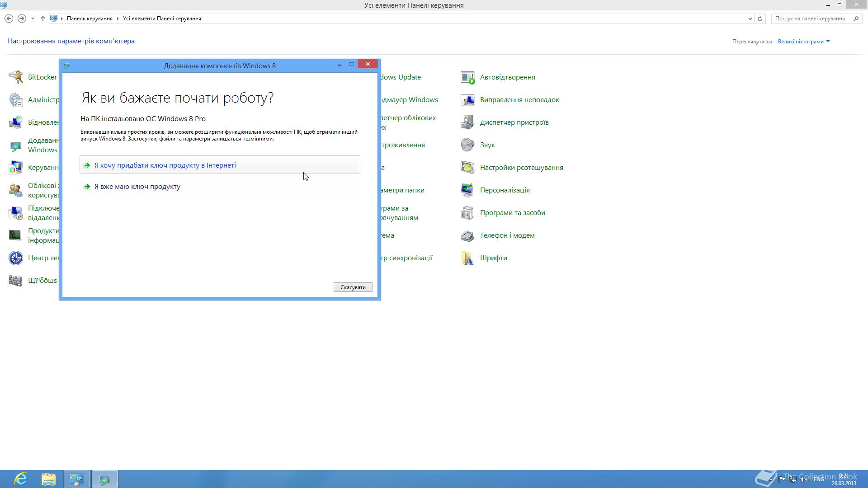Open the Windows Update link
This screenshot has width=868, height=488.
pyautogui.click(x=401, y=77)
